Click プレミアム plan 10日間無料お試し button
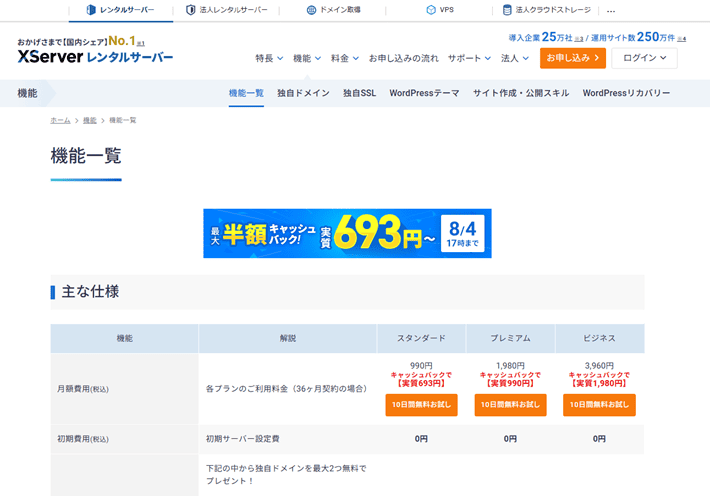Screen dimensions: 710x496 point(510,405)
